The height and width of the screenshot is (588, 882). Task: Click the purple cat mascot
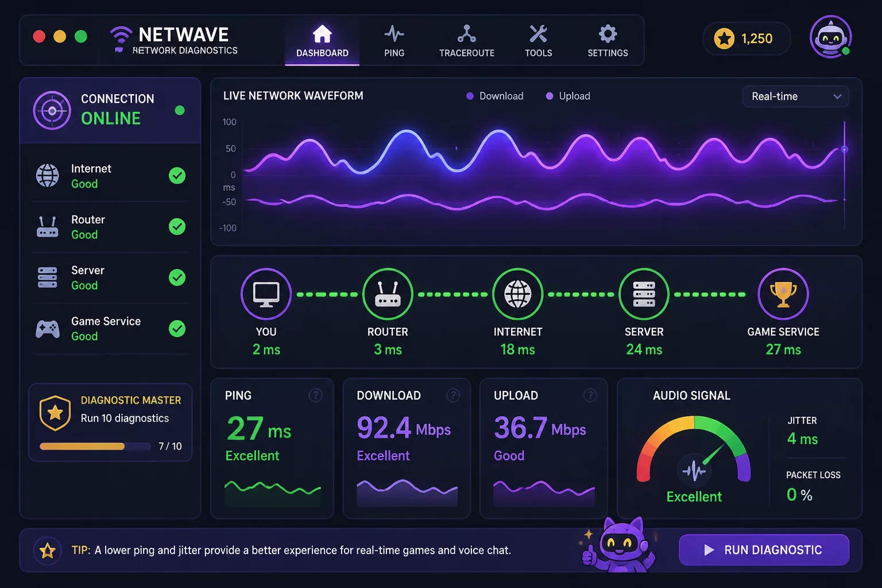[619, 544]
